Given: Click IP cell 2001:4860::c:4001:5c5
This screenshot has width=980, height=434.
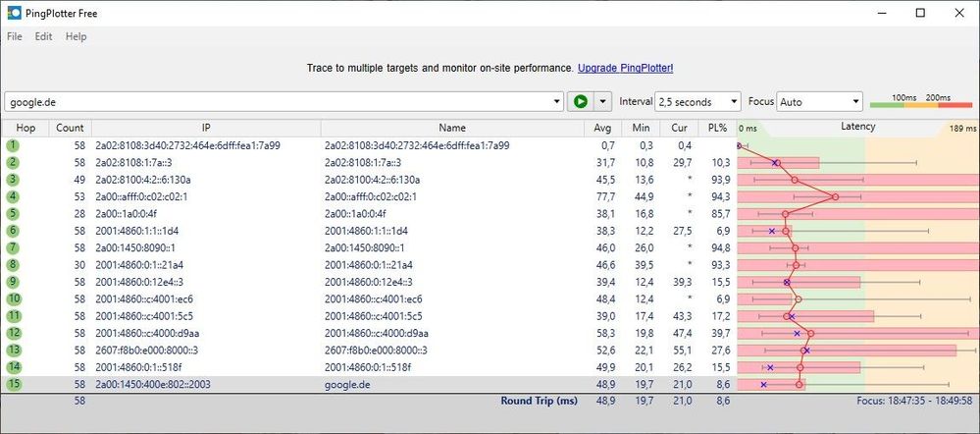Looking at the screenshot, I should click(144, 316).
